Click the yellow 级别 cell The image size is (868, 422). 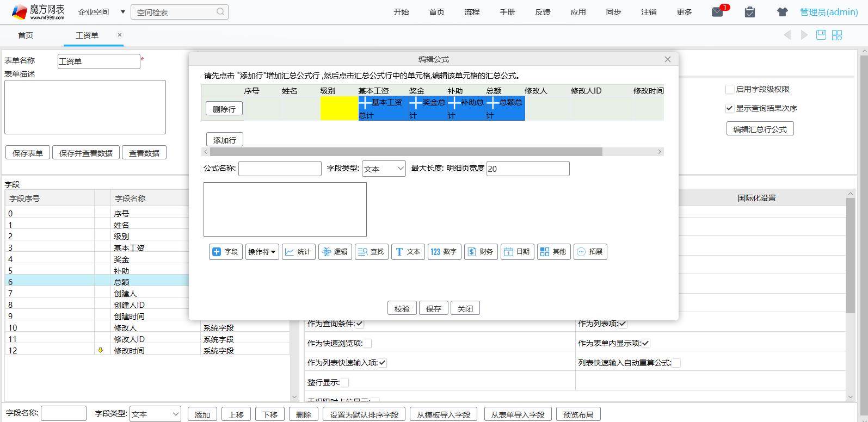pyautogui.click(x=339, y=109)
